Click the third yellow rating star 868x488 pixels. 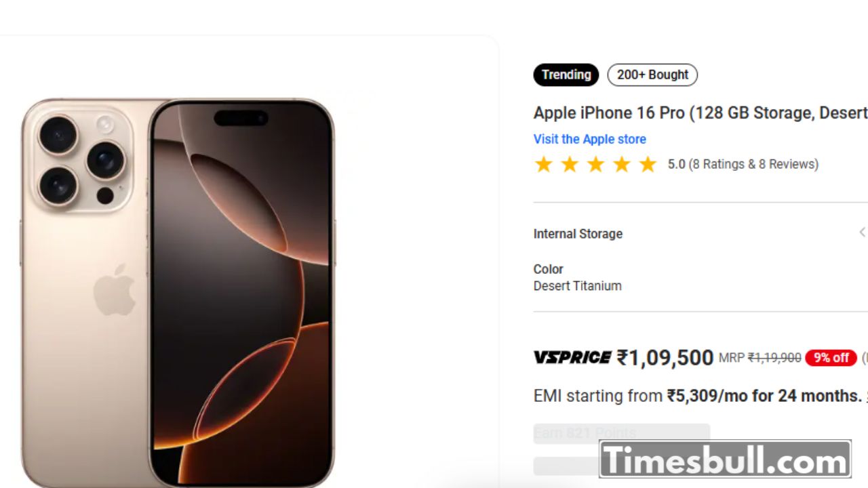[x=595, y=164]
